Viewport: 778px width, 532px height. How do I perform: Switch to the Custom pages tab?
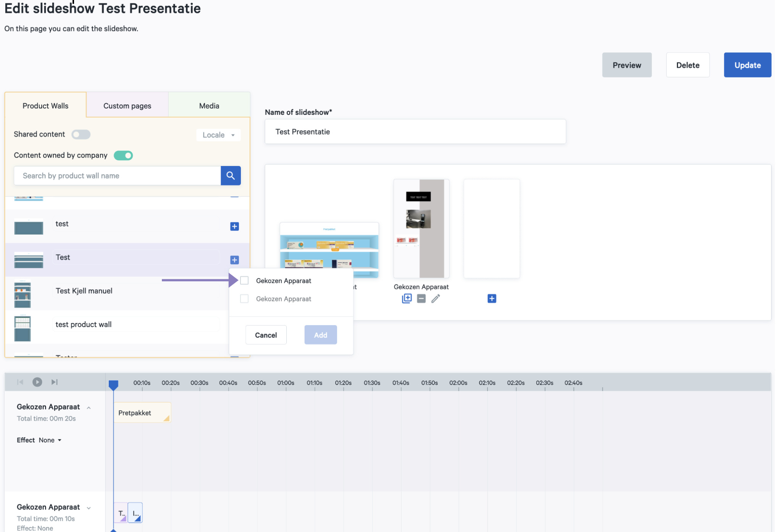coord(127,105)
